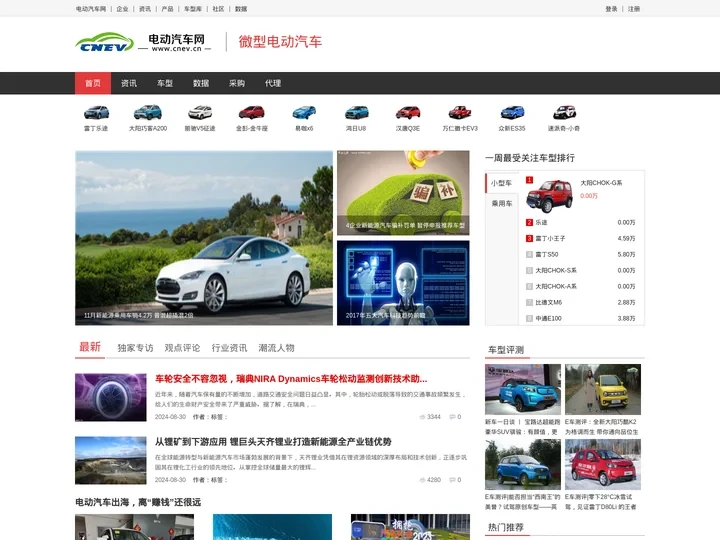Select the 金彭-金牛座 car icon
Image resolution: width=720 pixels, height=540 pixels.
[252, 112]
